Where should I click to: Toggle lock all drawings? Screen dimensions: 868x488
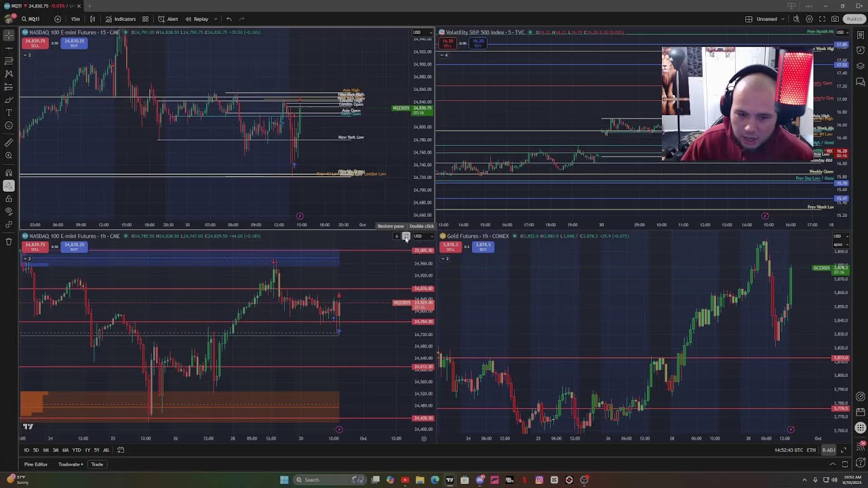tap(8, 199)
